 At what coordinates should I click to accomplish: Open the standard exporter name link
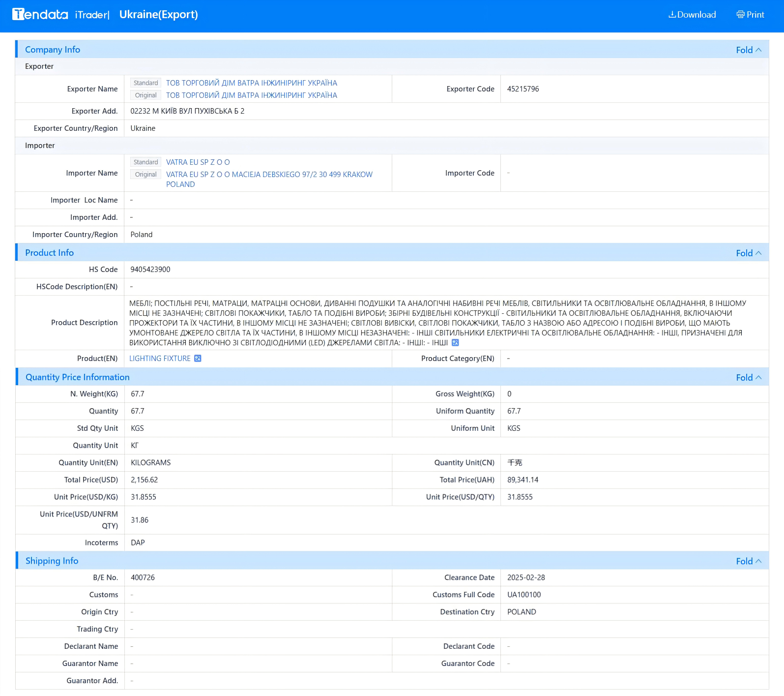(252, 83)
